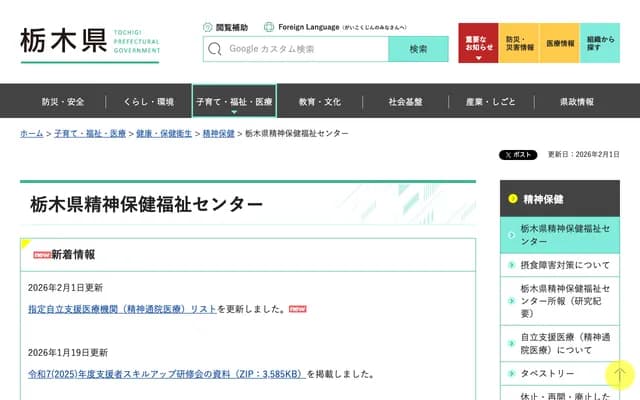Click the Foreign Language globe icon
640x400 pixels.
[x=269, y=27]
